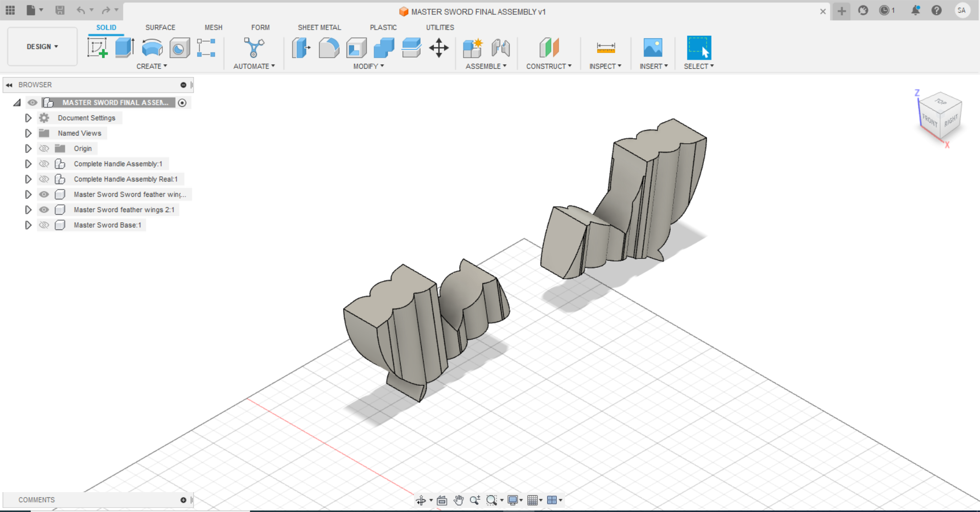The width and height of the screenshot is (980, 512).
Task: Show the Master Sword Base:1 component
Action: click(44, 225)
